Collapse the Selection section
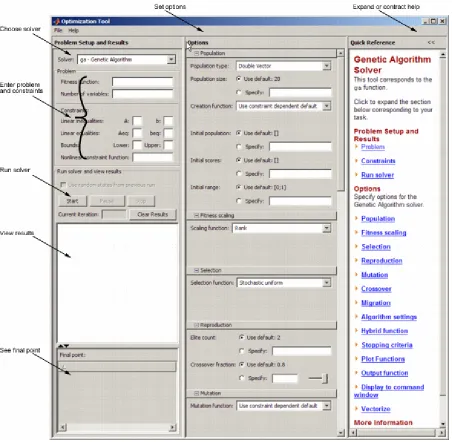 (x=196, y=270)
